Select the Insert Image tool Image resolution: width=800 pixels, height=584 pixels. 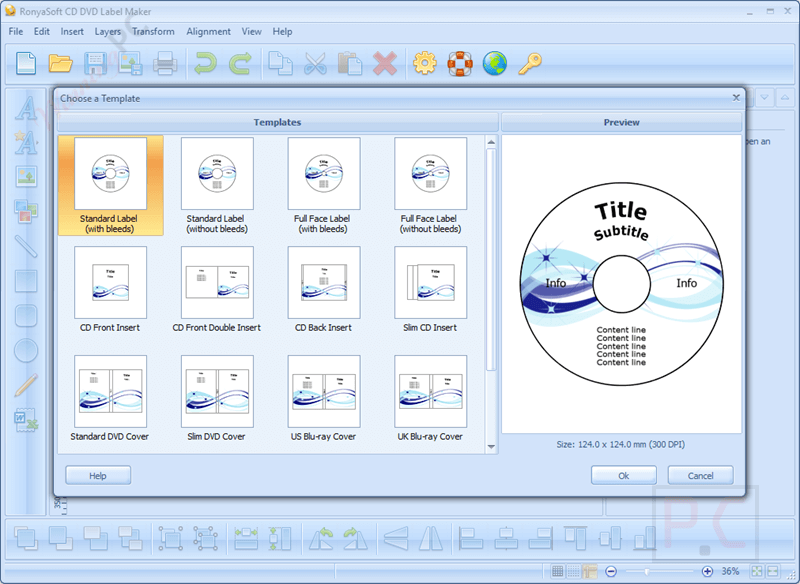click(26, 176)
